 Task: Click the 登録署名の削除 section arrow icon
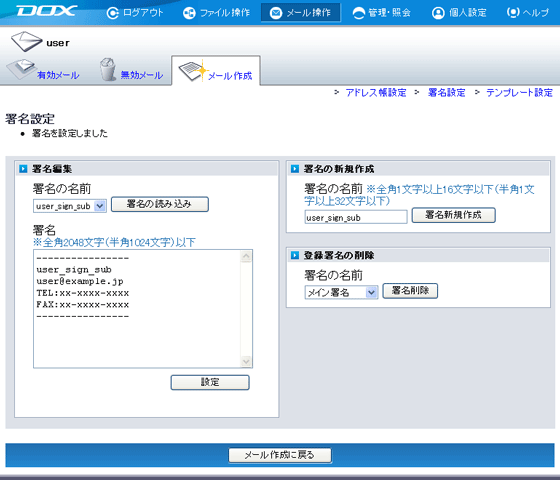click(295, 255)
